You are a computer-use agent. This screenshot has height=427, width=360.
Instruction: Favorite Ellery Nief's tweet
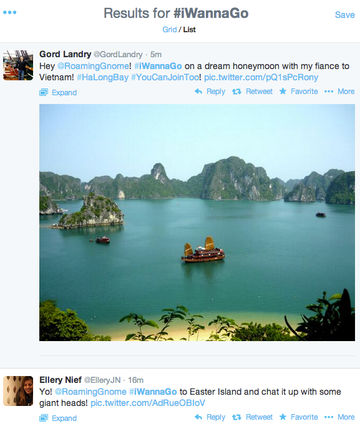[x=299, y=417]
